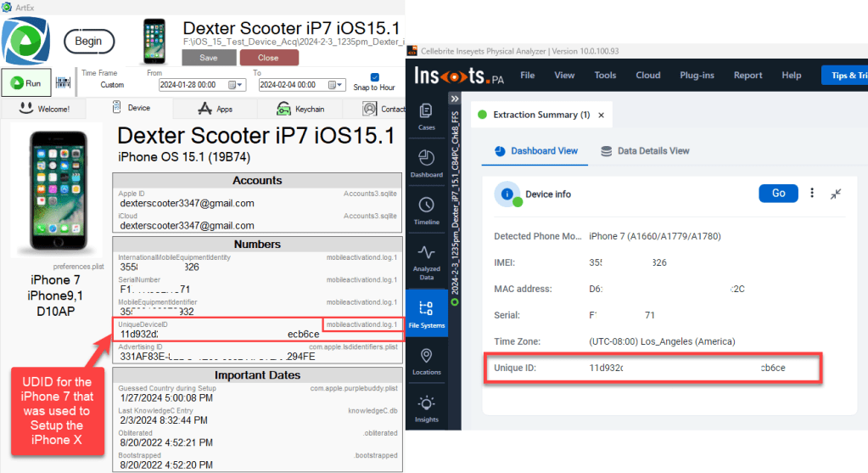
Task: Open the Locations sidebar panel
Action: coord(426,361)
